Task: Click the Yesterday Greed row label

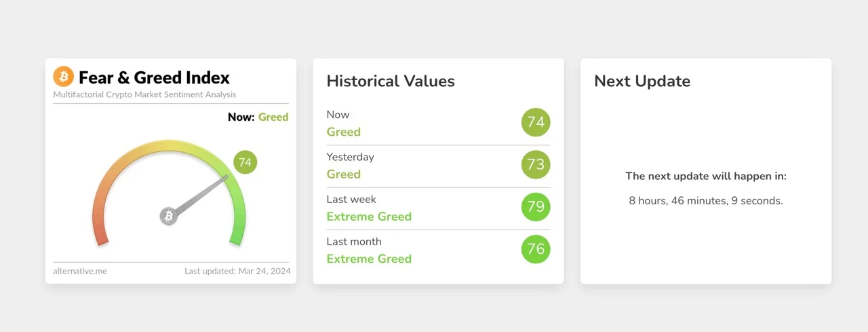Action: (x=344, y=174)
